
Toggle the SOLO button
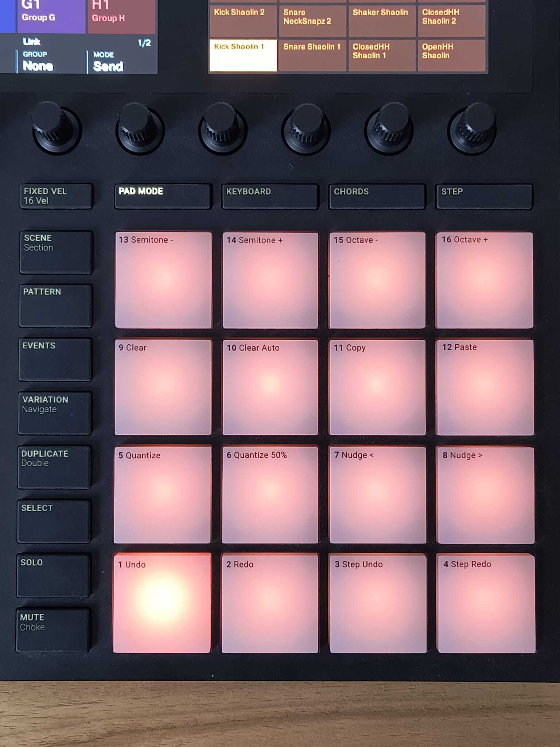(x=54, y=576)
